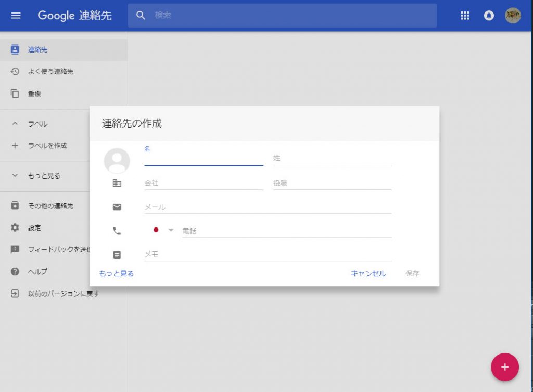This screenshot has width=533, height=392.
Task: Focus the 役職 job title field
Action: click(x=333, y=183)
